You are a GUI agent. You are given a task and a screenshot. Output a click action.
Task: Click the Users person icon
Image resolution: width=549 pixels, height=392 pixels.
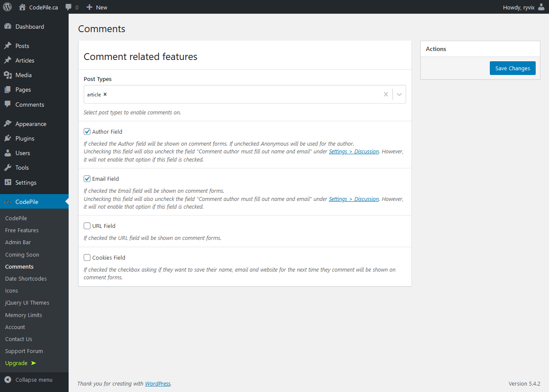8,153
